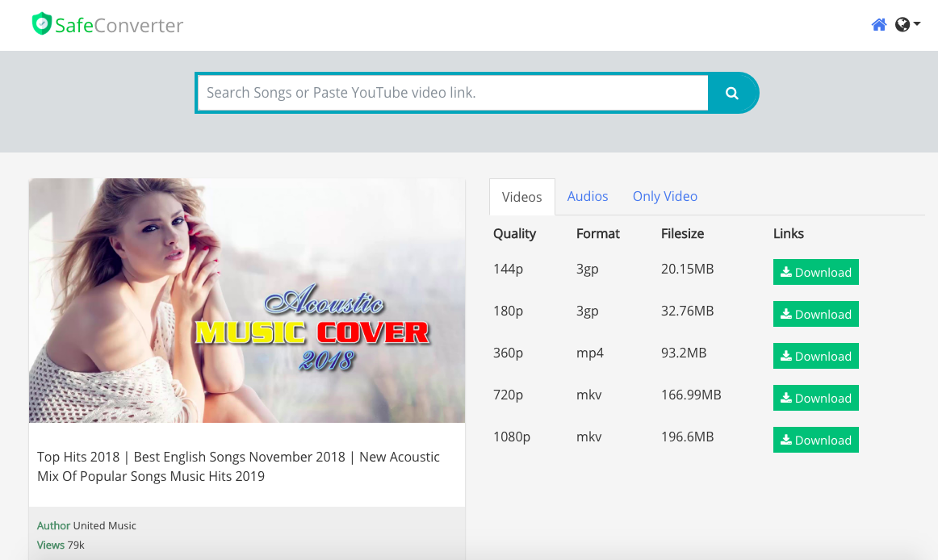Select the Videos tab
Viewport: 938px width, 560px height.
[x=521, y=196]
